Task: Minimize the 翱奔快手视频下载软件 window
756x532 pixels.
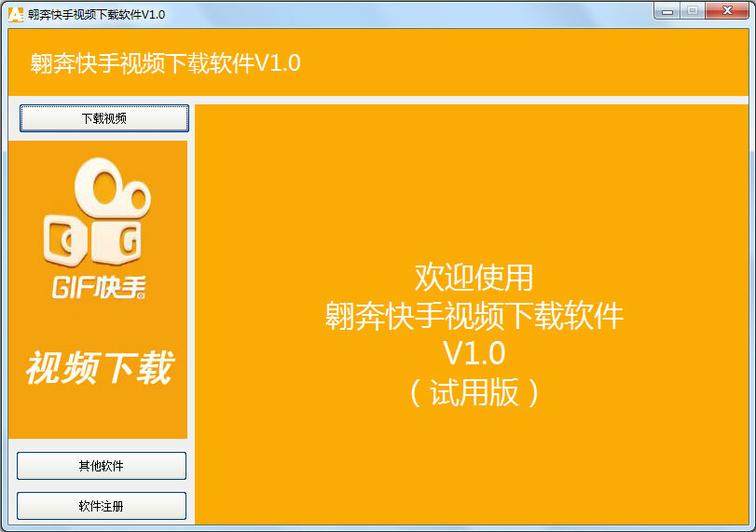Action: pos(667,10)
